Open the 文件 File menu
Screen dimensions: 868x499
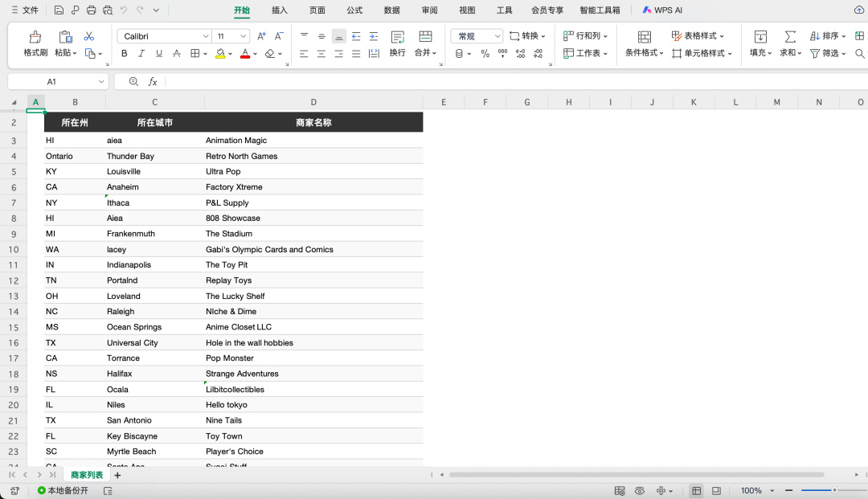[25, 10]
